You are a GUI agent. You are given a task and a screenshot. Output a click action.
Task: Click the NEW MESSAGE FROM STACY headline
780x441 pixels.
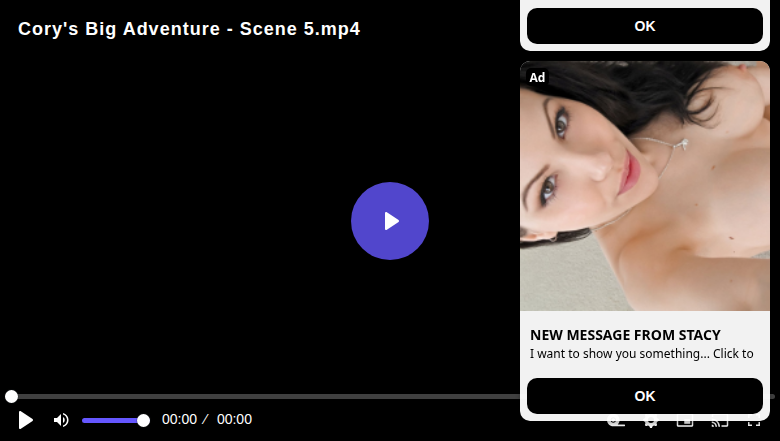point(625,335)
